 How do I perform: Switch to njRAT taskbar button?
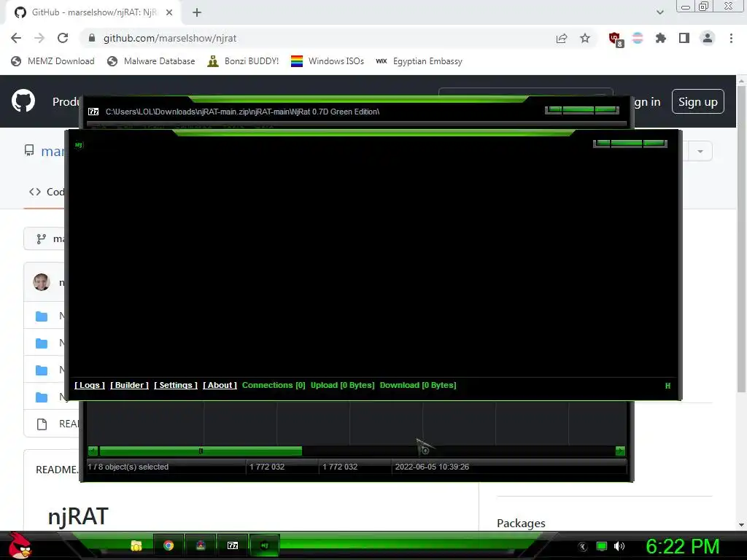pyautogui.click(x=264, y=545)
